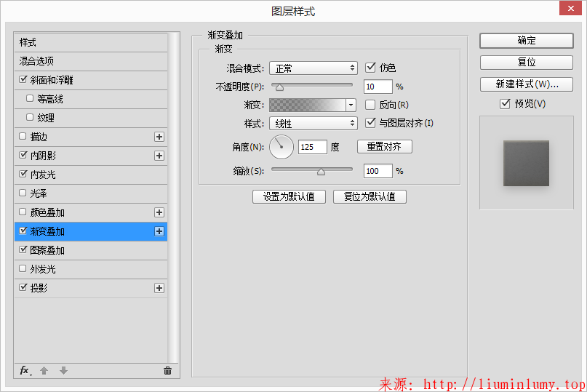This screenshot has width=587, height=392.
Task: Click the move effect down arrow icon
Action: coord(63,371)
